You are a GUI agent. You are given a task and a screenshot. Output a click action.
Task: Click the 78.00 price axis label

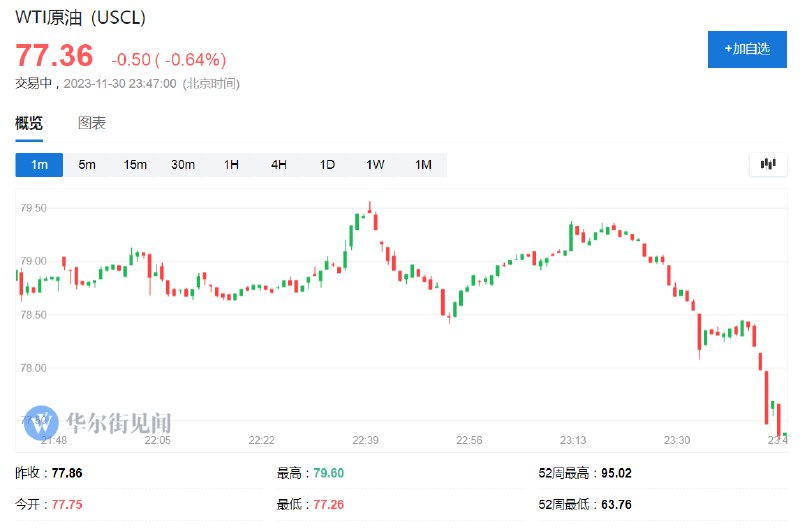33,368
